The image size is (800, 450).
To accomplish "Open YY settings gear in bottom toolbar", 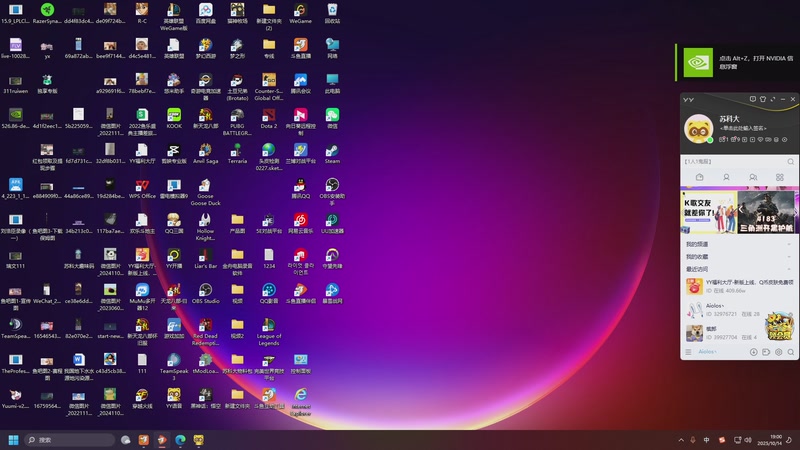I will click(779, 352).
